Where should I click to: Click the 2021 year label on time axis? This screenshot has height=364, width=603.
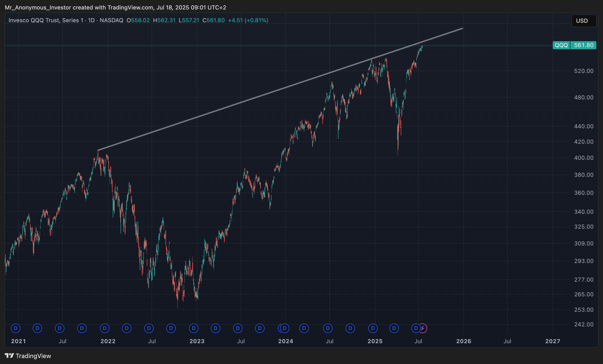pos(18,341)
